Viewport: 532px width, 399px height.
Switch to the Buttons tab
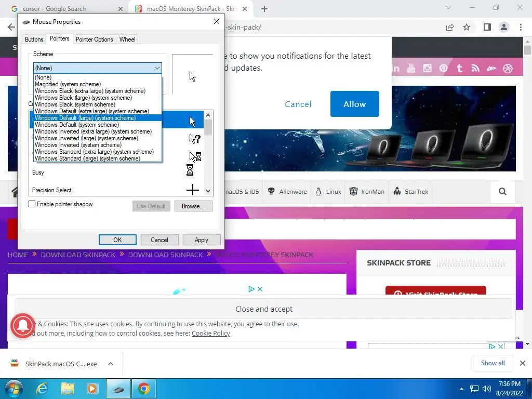[x=34, y=39]
